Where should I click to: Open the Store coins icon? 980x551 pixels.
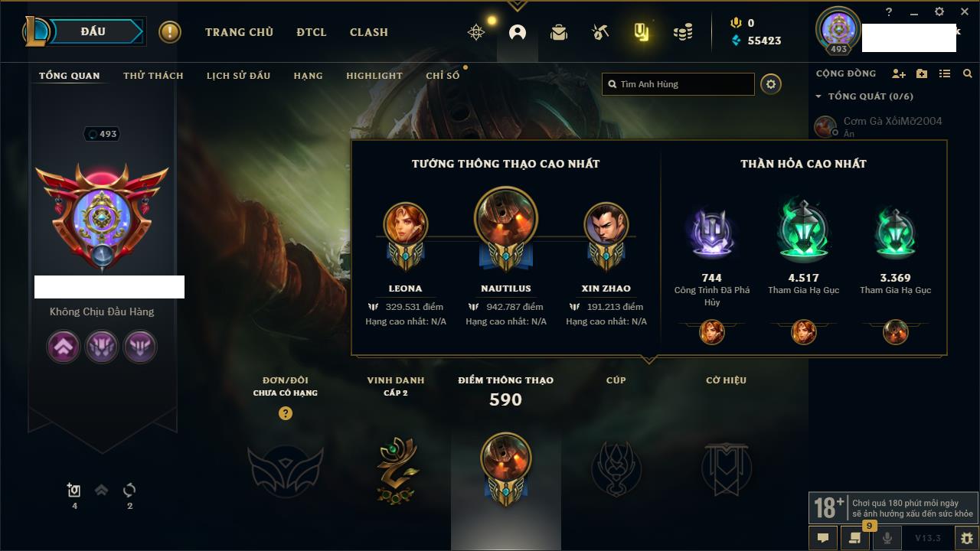[683, 32]
